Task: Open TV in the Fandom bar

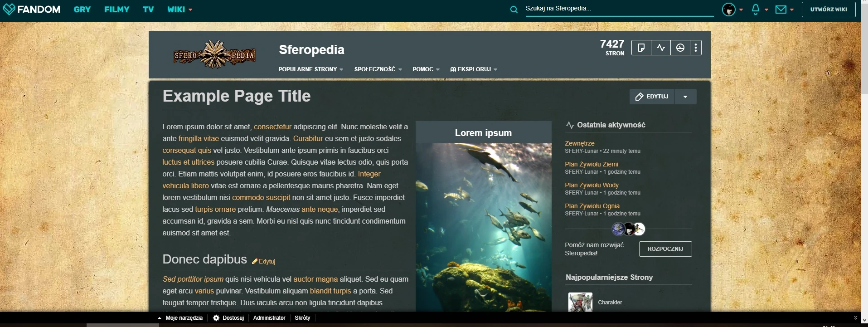Action: (148, 10)
